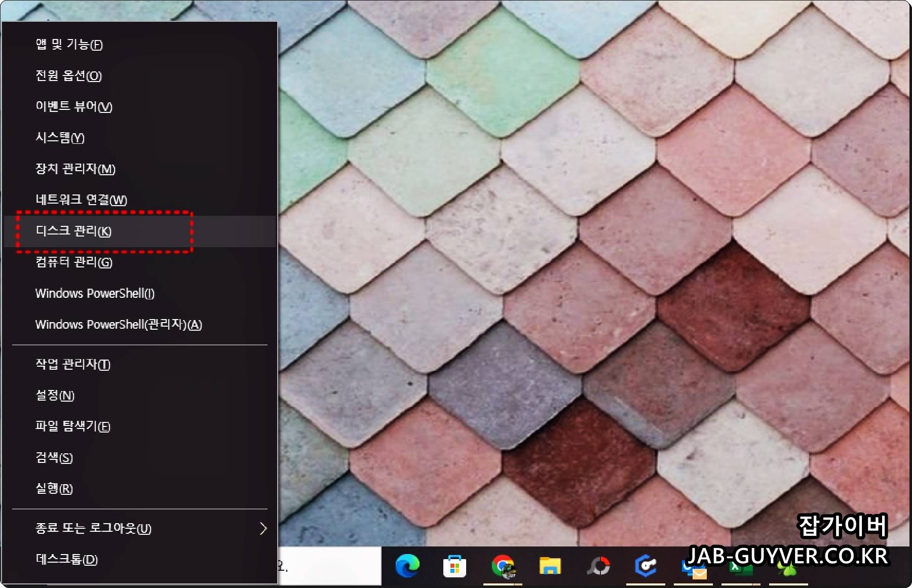Click the taskbar search box
The width and height of the screenshot is (912, 588).
click(329, 566)
